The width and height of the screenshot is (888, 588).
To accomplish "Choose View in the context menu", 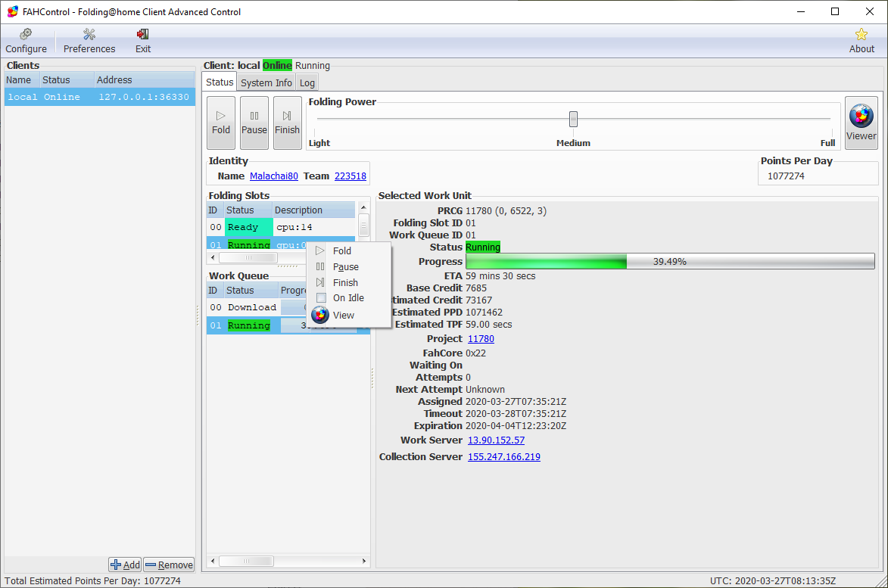I will pyautogui.click(x=343, y=315).
